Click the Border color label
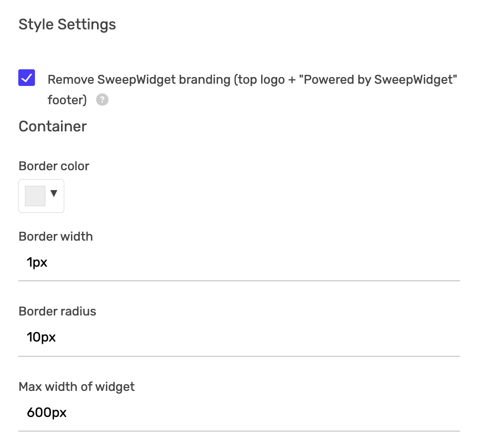479x448 pixels. tap(54, 166)
